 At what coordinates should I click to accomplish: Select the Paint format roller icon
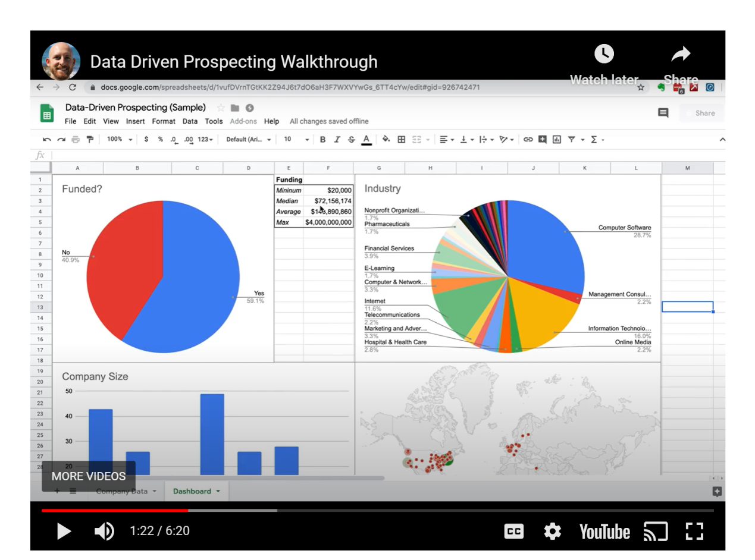(x=90, y=140)
